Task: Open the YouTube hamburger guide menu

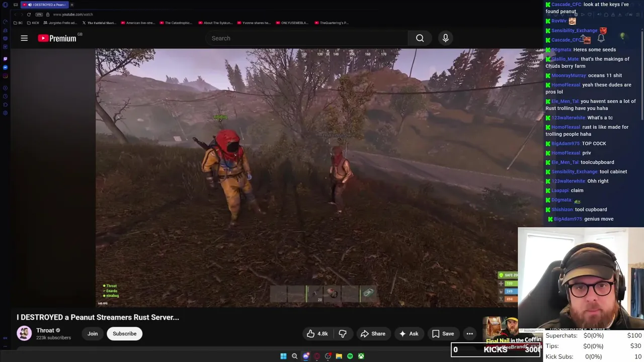Action: [x=24, y=38]
